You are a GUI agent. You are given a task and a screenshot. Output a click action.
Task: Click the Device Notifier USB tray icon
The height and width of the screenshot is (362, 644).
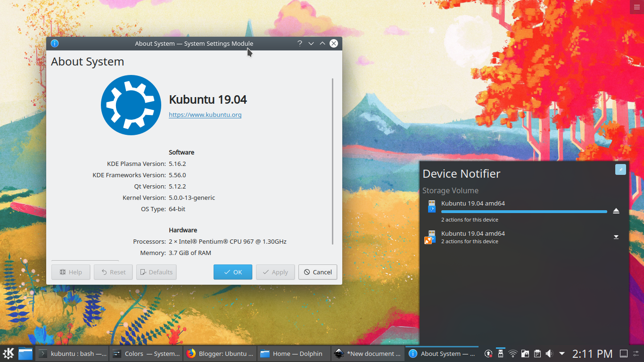click(501, 354)
